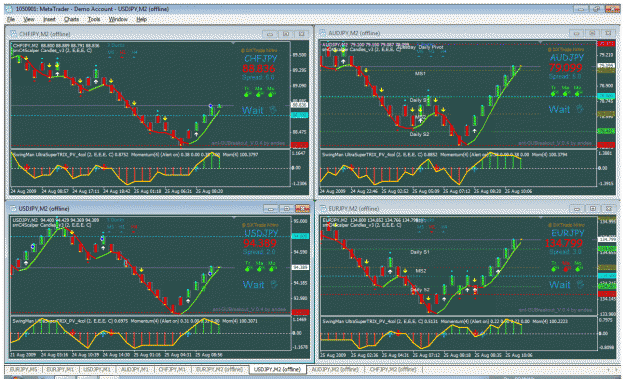Click the large EURJPY symbol label
This screenshot has height=379, width=625.
pyautogui.click(x=568, y=233)
